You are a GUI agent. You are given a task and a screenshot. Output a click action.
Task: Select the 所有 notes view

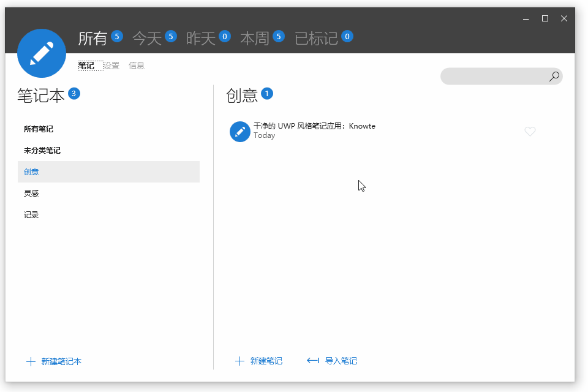coord(94,37)
